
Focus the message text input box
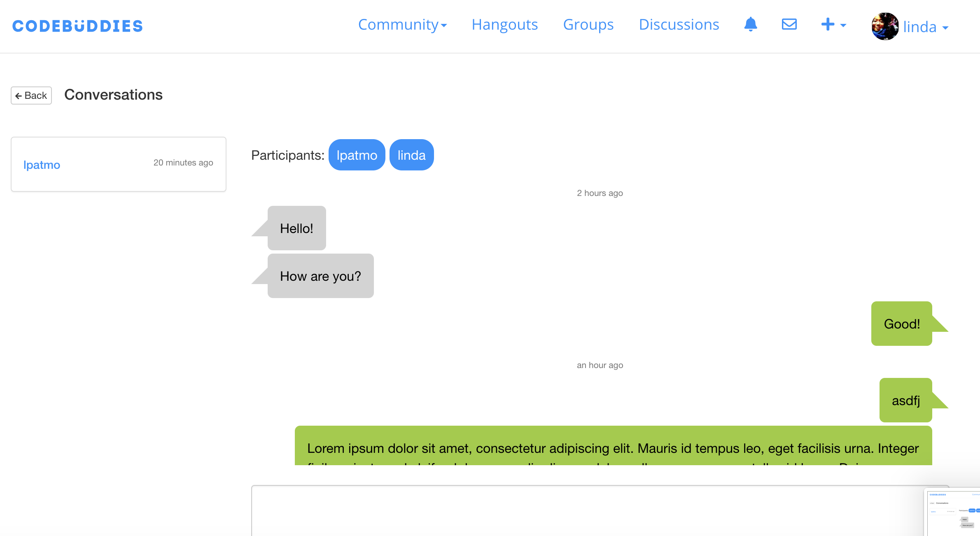click(576, 510)
